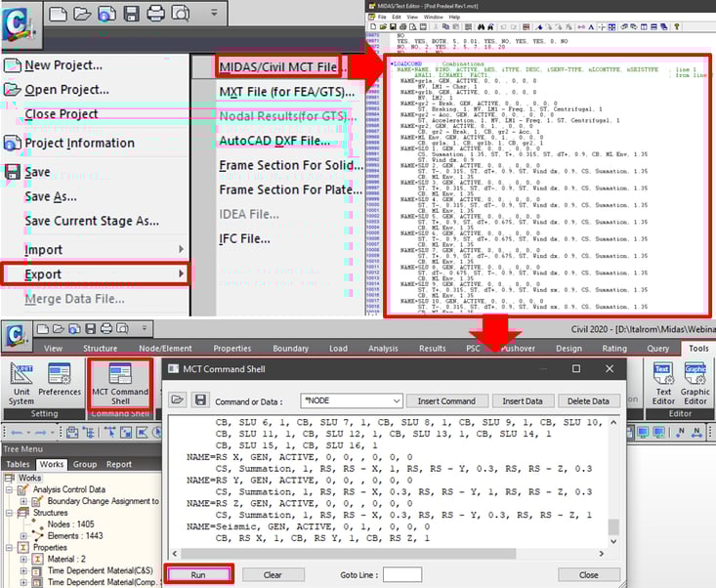Image resolution: width=716 pixels, height=588 pixels.
Task: Click the Delete Data button
Action: point(588,400)
